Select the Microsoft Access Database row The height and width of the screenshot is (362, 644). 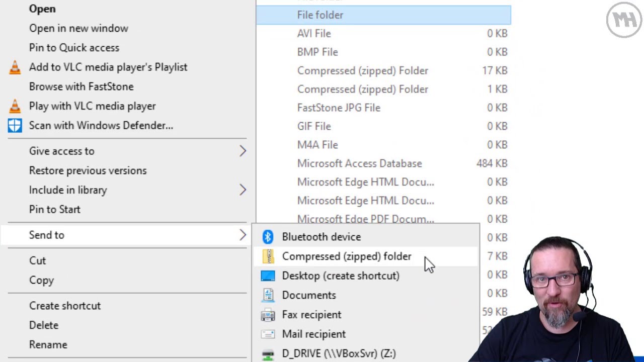pyautogui.click(x=383, y=164)
